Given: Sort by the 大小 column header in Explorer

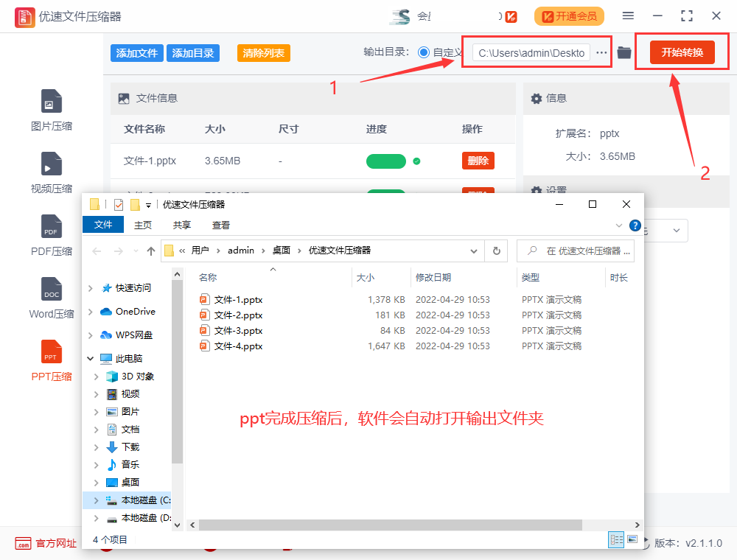Looking at the screenshot, I should click(x=366, y=277).
